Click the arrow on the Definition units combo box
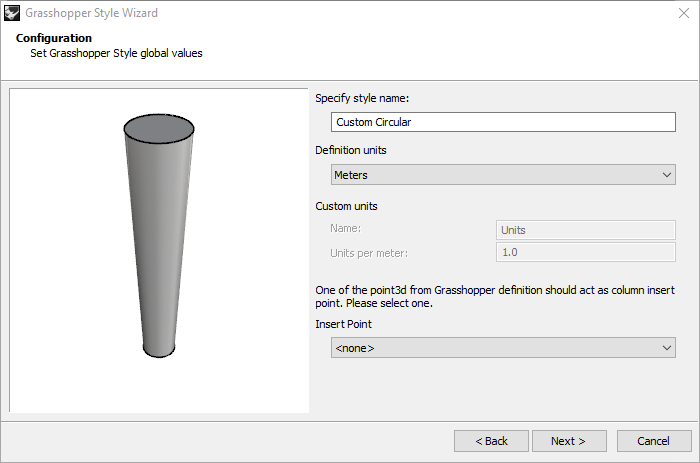The image size is (700, 463). tap(667, 175)
